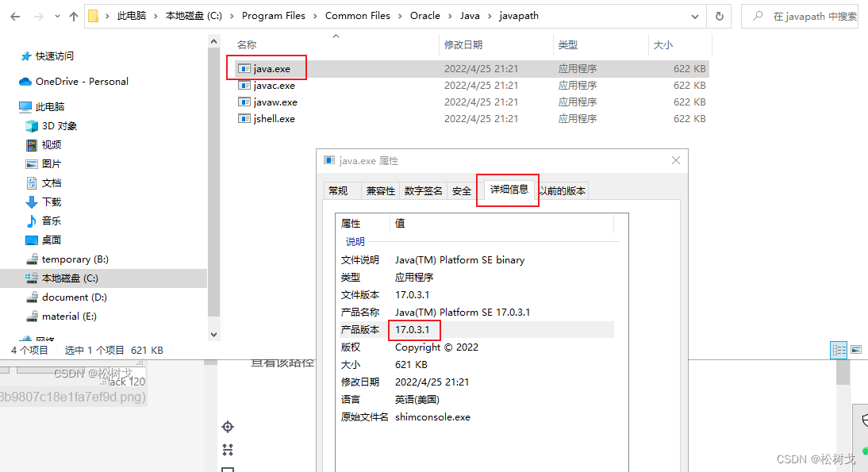The width and height of the screenshot is (868, 472).
Task: Switch to 详细信息 tab
Action: click(509, 190)
